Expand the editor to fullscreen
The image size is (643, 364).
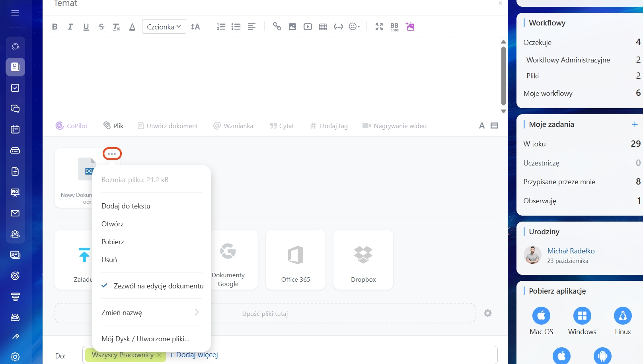379,27
